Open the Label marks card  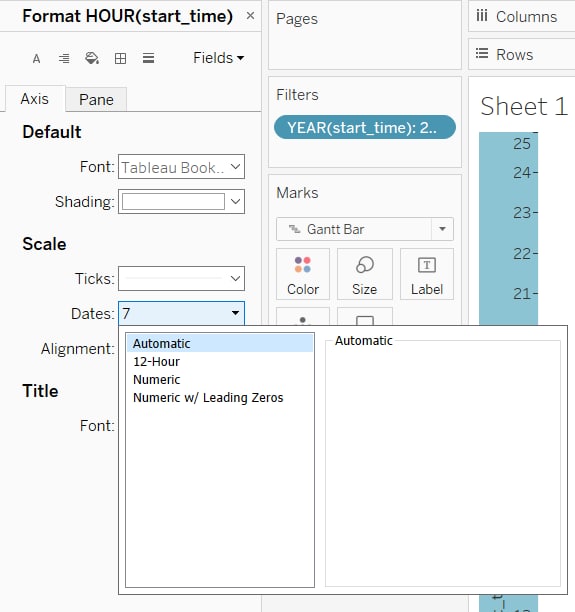click(427, 274)
